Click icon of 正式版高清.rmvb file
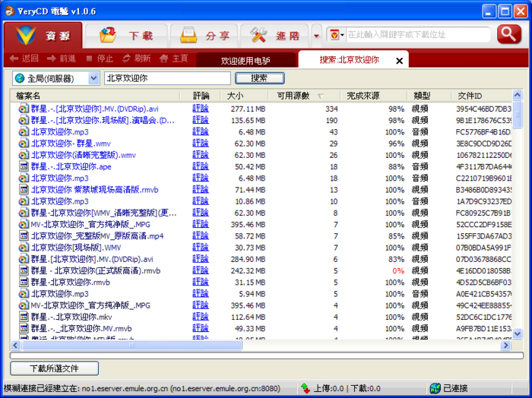The width and height of the screenshot is (532, 398). [24, 270]
